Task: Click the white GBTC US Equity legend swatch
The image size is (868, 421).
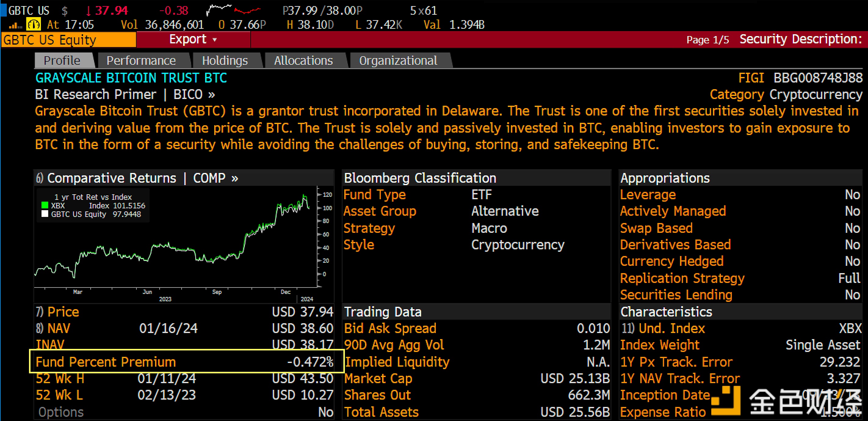Action: coord(45,214)
